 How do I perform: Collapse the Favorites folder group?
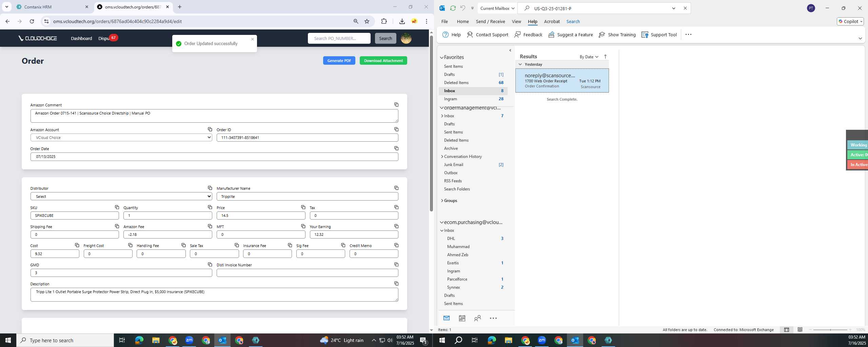point(442,58)
